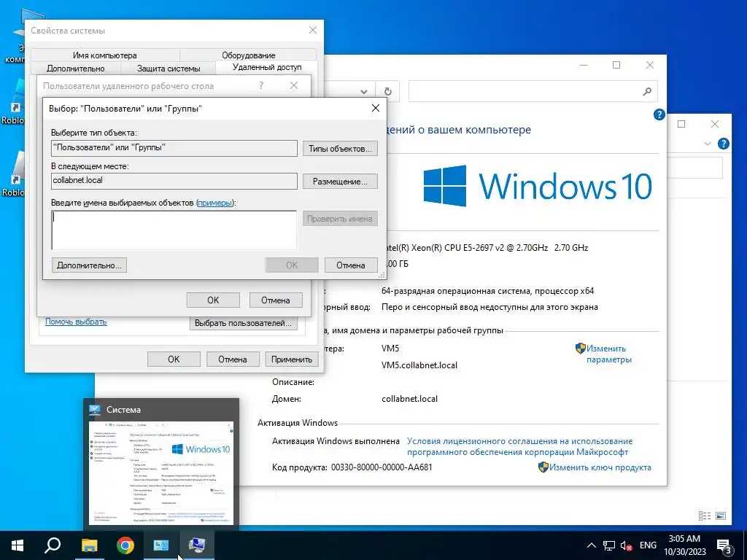Click the magnifier in System window search
The width and height of the screenshot is (747, 560).
click(647, 91)
